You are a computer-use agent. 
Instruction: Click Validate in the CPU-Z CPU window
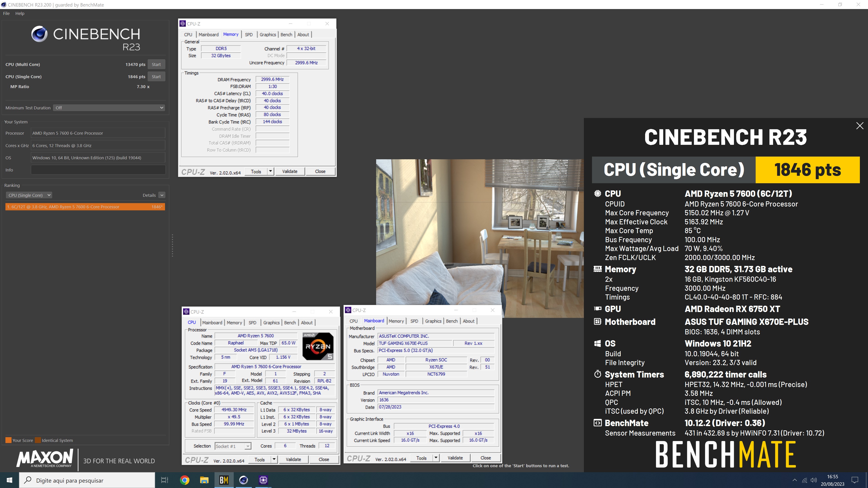click(293, 459)
